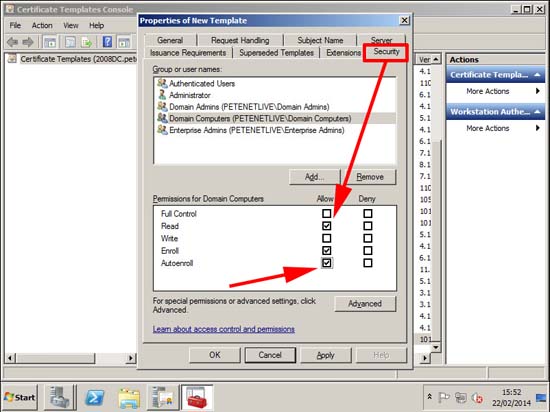This screenshot has height=412, width=550.
Task: Toggle Deny checkbox for Enroll
Action: tap(368, 251)
